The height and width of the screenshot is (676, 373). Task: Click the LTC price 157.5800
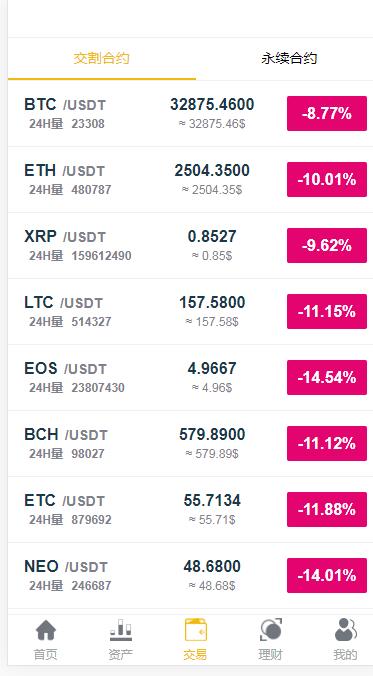pyautogui.click(x=212, y=302)
